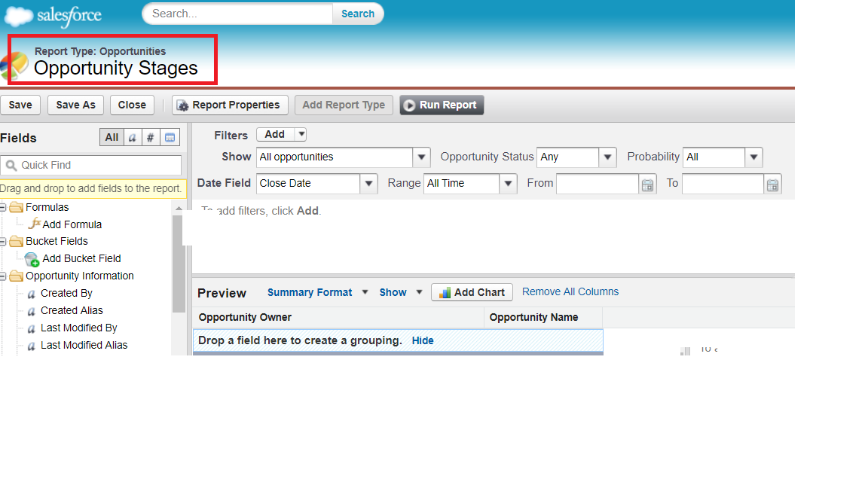The image size is (868, 488).
Task: Click the Save As button
Action: click(76, 105)
